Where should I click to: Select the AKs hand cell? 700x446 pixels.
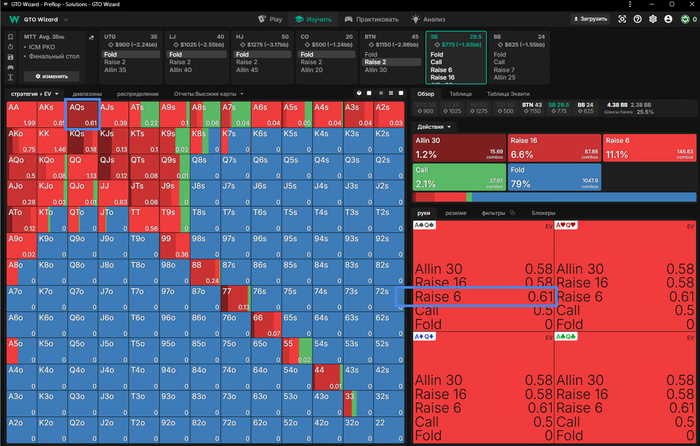coord(52,115)
